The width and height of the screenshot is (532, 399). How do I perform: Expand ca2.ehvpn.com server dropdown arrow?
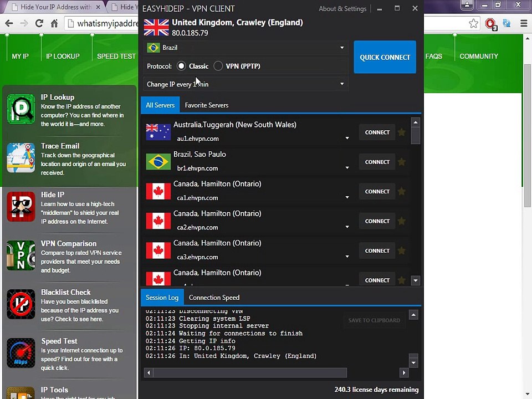[347, 227]
